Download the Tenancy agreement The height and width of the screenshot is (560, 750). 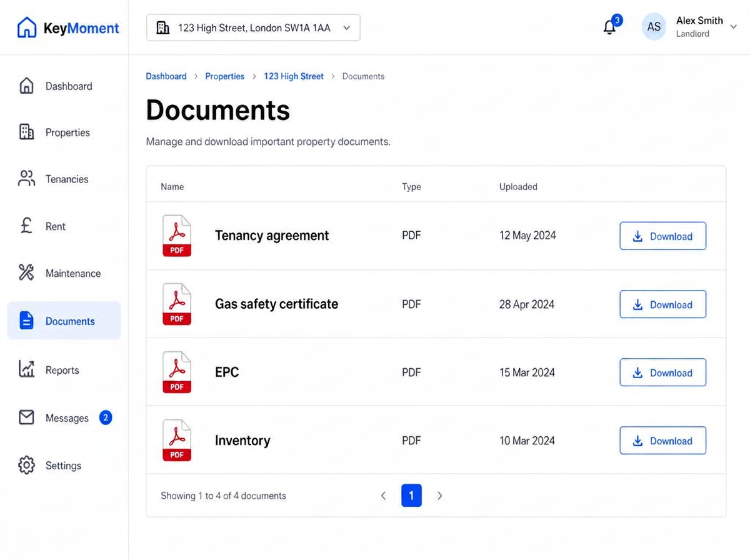pos(662,236)
